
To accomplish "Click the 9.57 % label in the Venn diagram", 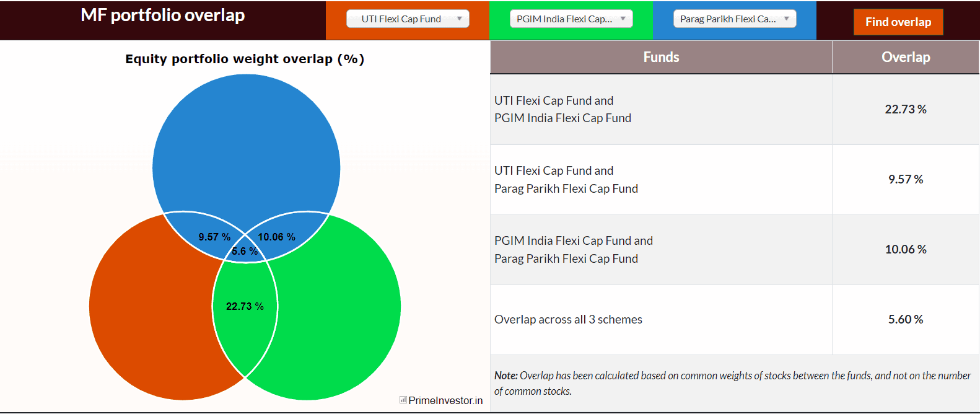I will (x=214, y=237).
